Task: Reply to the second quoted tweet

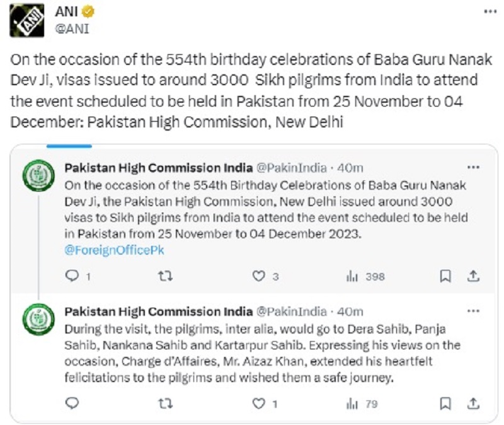Action: click(72, 403)
